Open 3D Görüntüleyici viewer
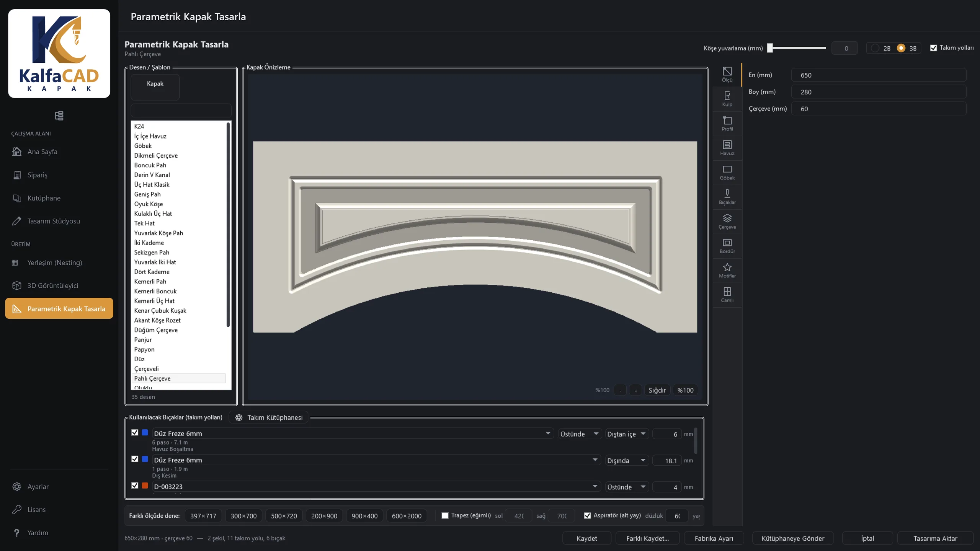The width and height of the screenshot is (980, 551). click(59, 285)
